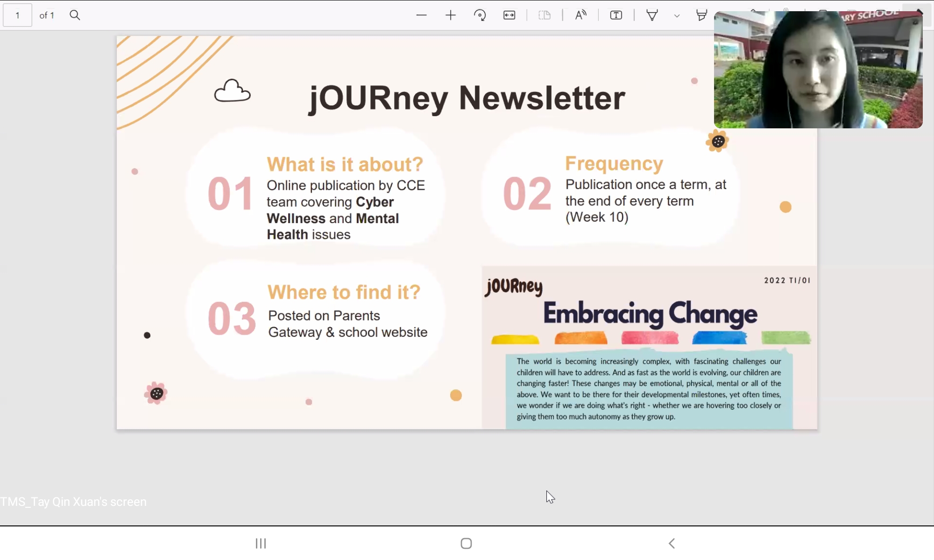The height and width of the screenshot is (560, 934).
Task: Click the 'Frequency' heading
Action: coord(614,164)
